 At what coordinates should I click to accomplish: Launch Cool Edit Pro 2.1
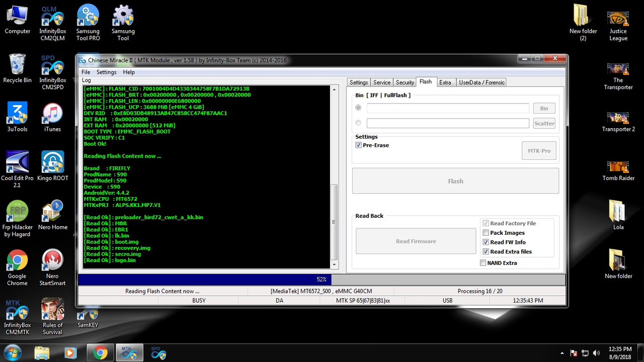(x=17, y=169)
